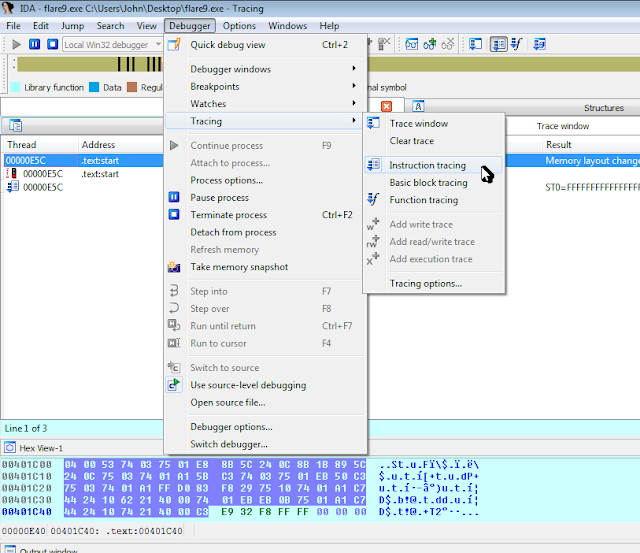Close the tab with red X icon
Viewport: 640px width, 553px height.
(x=386, y=107)
